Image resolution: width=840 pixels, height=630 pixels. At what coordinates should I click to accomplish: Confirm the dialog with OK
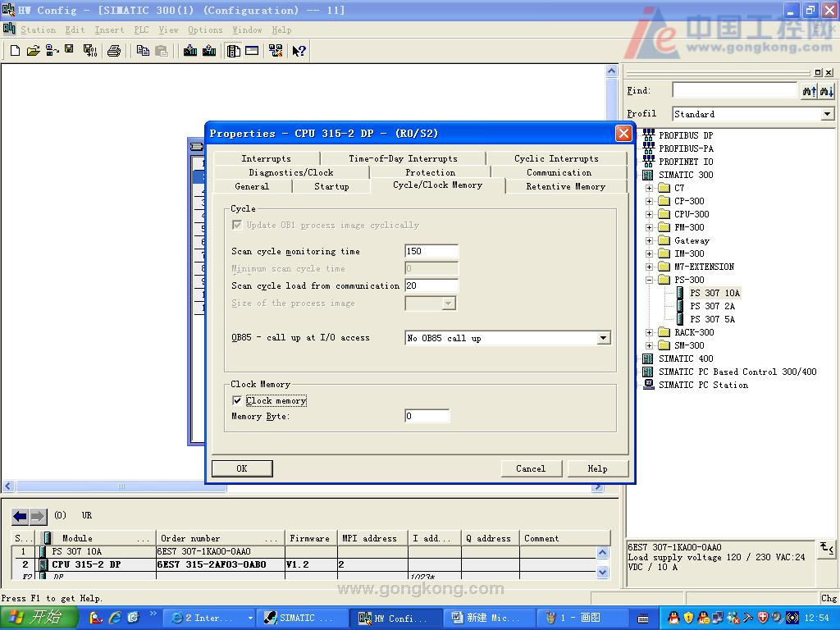(242, 468)
